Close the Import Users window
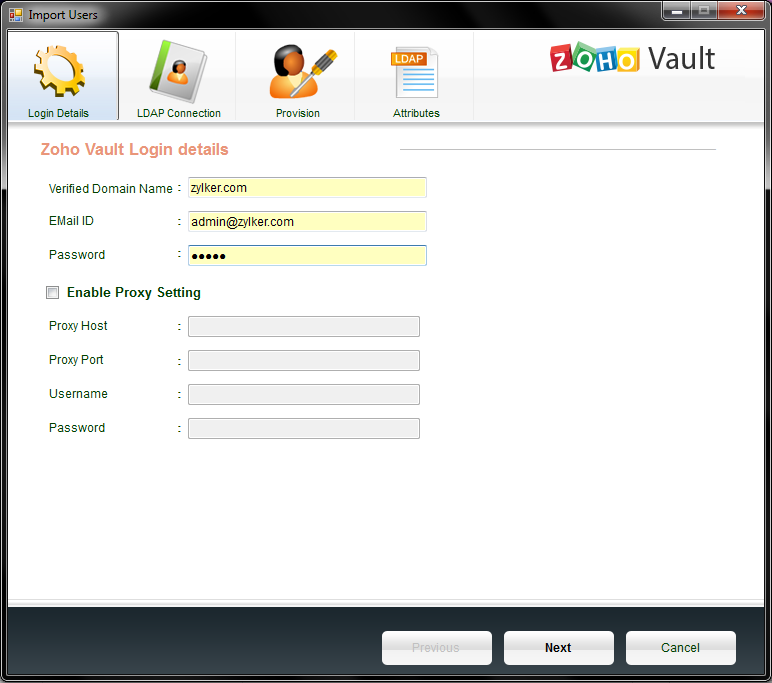Viewport: 772px width, 683px height. tap(741, 10)
